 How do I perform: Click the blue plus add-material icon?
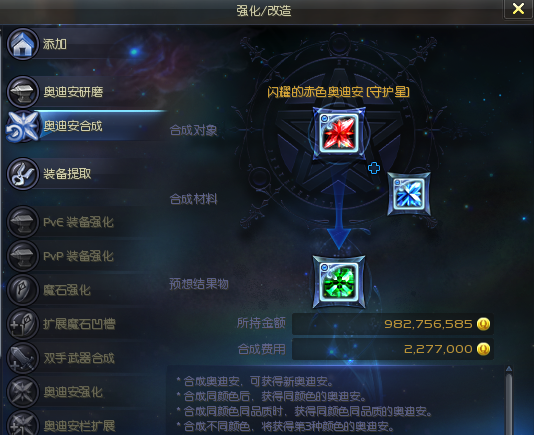pos(374,168)
